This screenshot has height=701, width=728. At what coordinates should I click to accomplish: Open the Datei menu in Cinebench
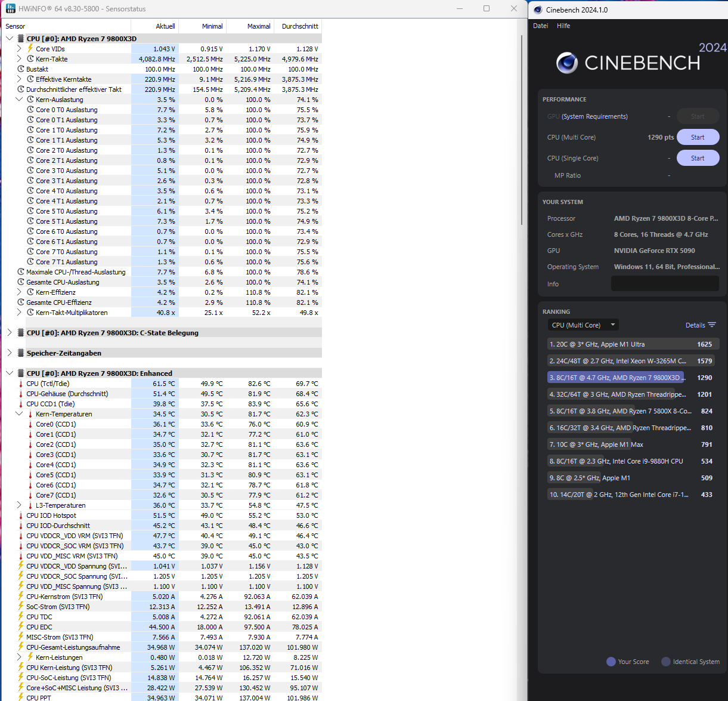coord(541,26)
